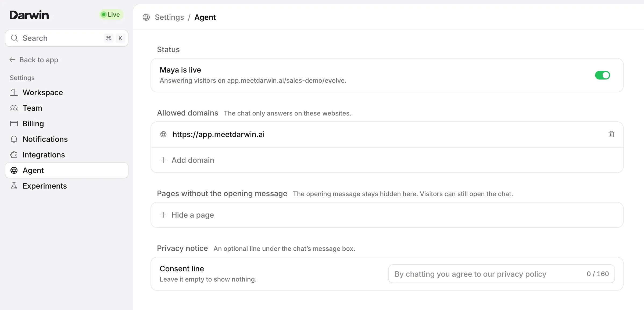The image size is (644, 310).
Task: Click the Darwin logo
Action: point(29,15)
